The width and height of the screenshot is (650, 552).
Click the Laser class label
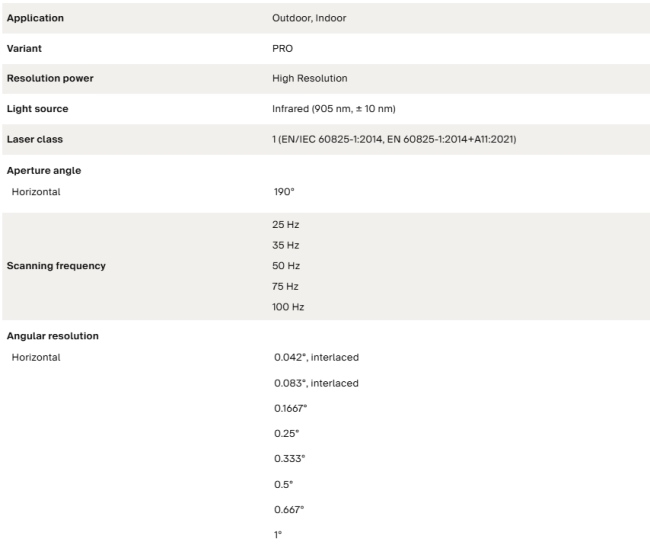[35, 139]
